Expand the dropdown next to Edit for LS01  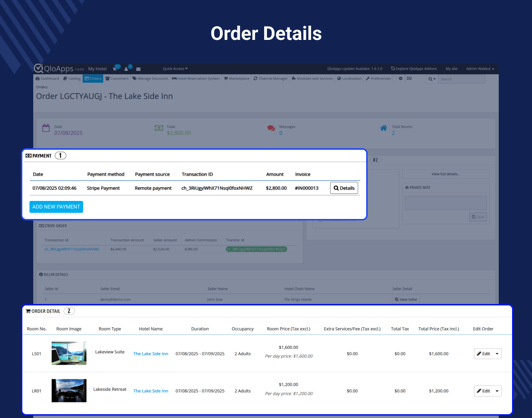point(497,353)
